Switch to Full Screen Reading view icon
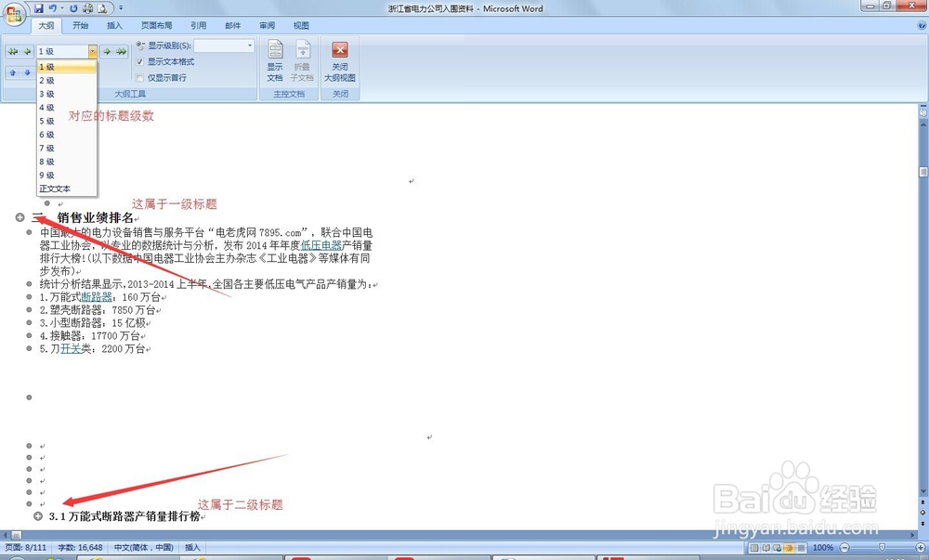The width and height of the screenshot is (929, 560). coord(765,548)
